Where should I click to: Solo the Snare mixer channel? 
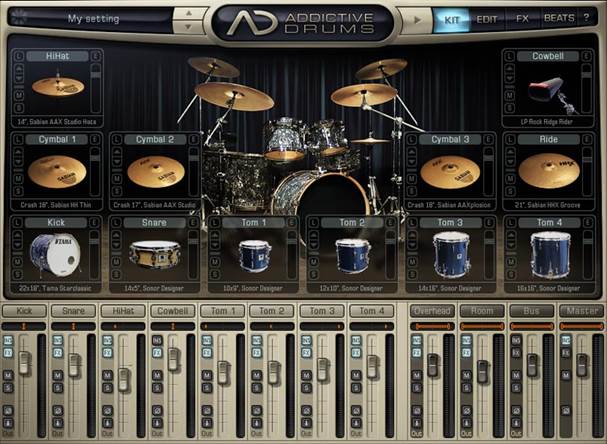(x=58, y=388)
